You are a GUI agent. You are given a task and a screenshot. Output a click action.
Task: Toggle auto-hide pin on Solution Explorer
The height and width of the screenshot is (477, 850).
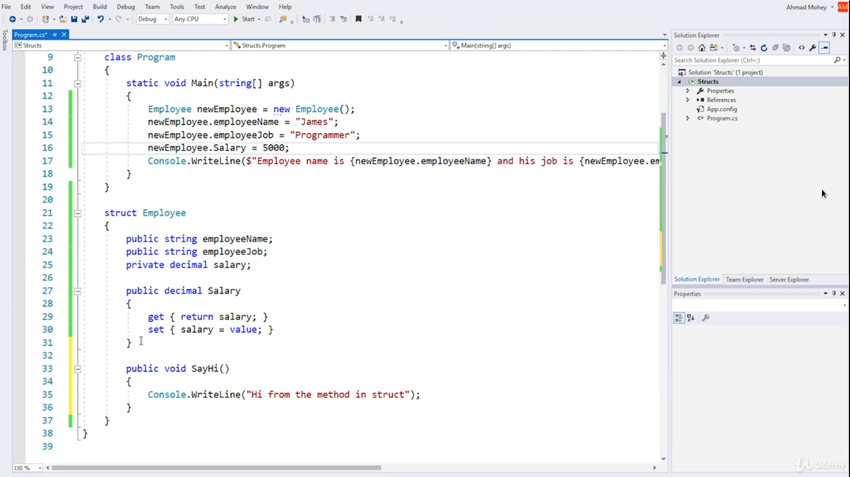(834, 35)
